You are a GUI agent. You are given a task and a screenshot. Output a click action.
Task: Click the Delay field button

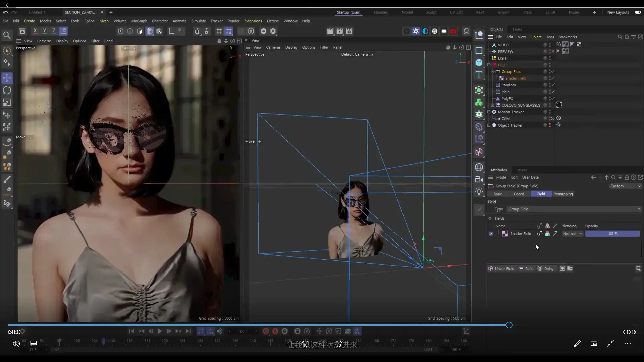pos(545,269)
